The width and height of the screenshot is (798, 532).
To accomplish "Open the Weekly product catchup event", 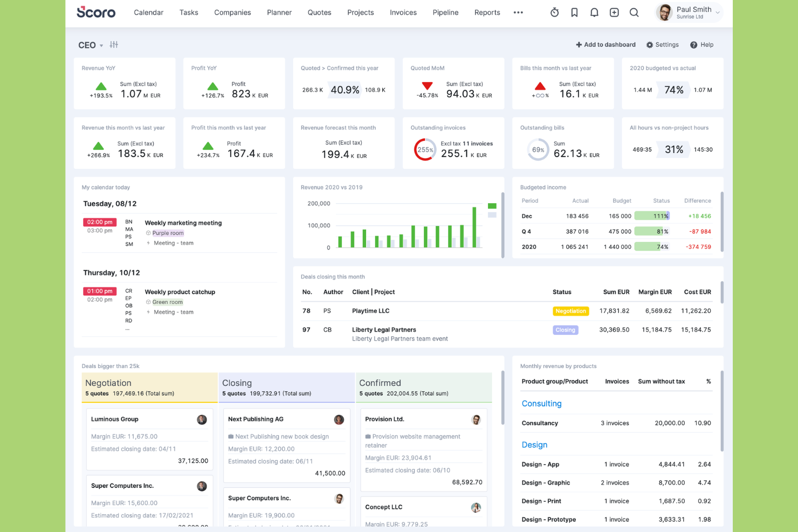I will [180, 292].
